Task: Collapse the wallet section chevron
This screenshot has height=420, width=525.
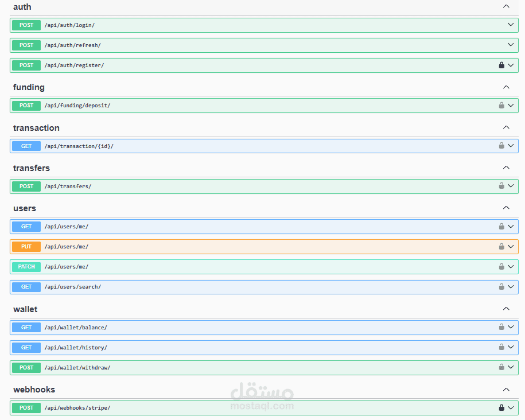Action: click(506, 309)
